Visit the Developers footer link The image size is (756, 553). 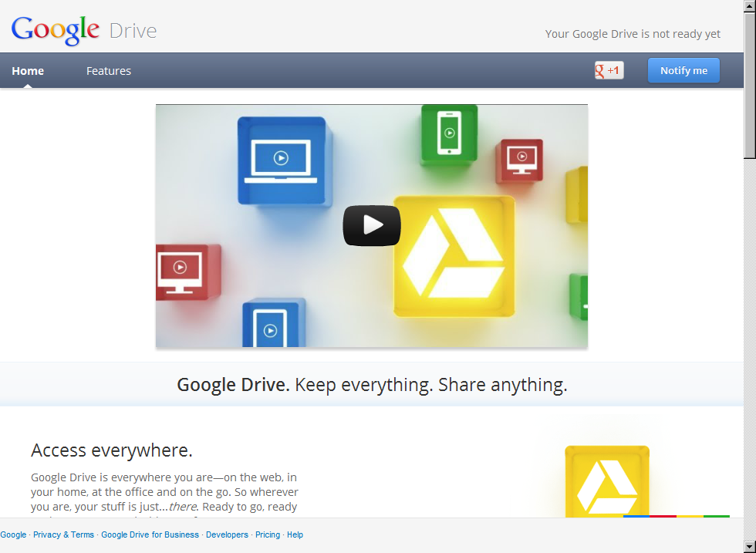tap(227, 534)
